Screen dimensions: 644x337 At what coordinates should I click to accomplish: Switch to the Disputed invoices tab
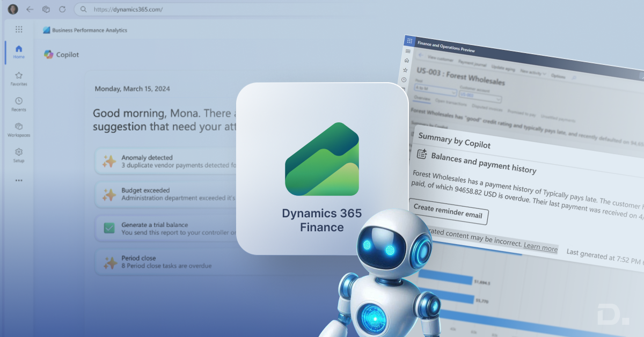pyautogui.click(x=487, y=108)
